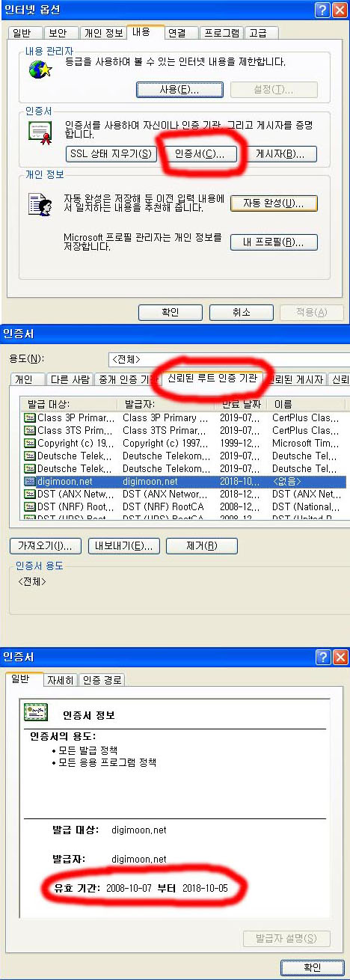Screen dimensions: 350x980
Task: Click the help question mark in Internet Options title bar
Action: coord(322,10)
